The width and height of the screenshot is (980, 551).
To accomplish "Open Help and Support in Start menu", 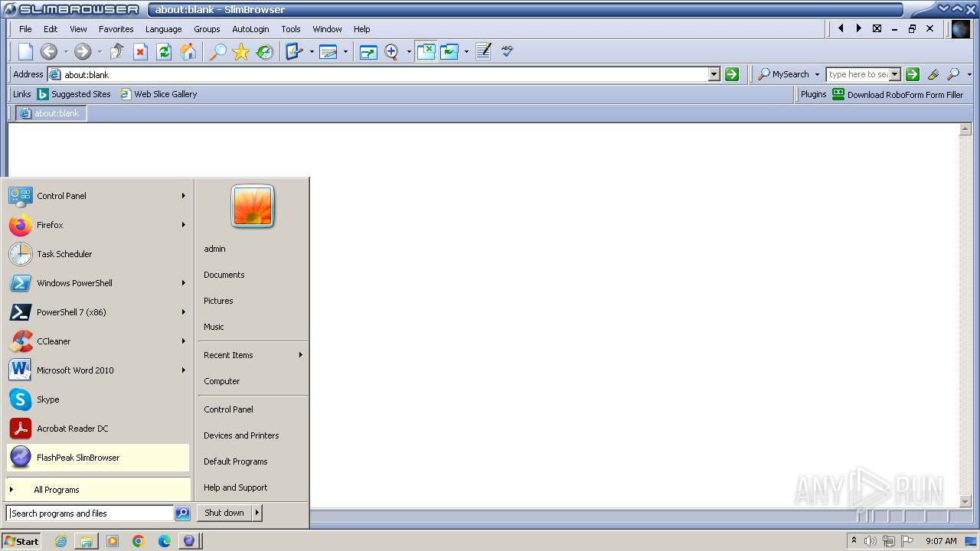I will pyautogui.click(x=235, y=487).
